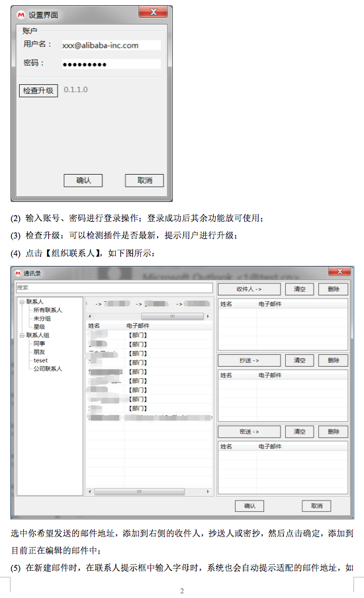The width and height of the screenshot is (364, 598).
Task: Collapse the 联系人组 tree node
Action: [22, 335]
